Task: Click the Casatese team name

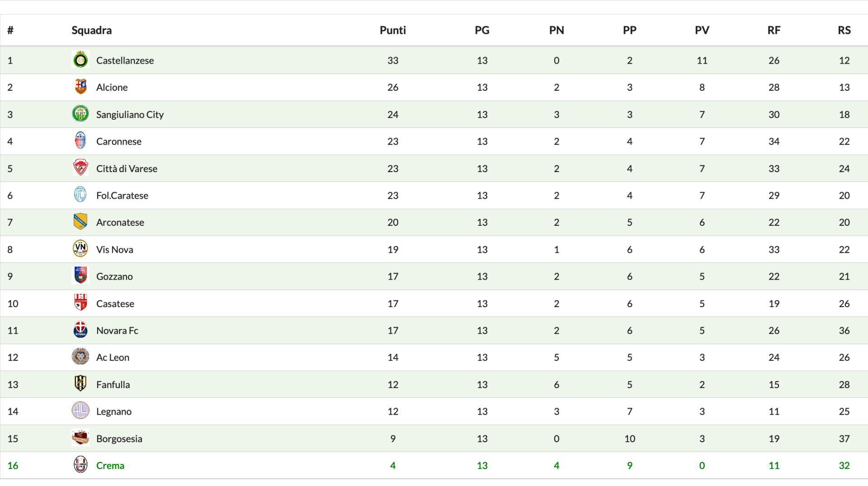Action: tap(115, 304)
